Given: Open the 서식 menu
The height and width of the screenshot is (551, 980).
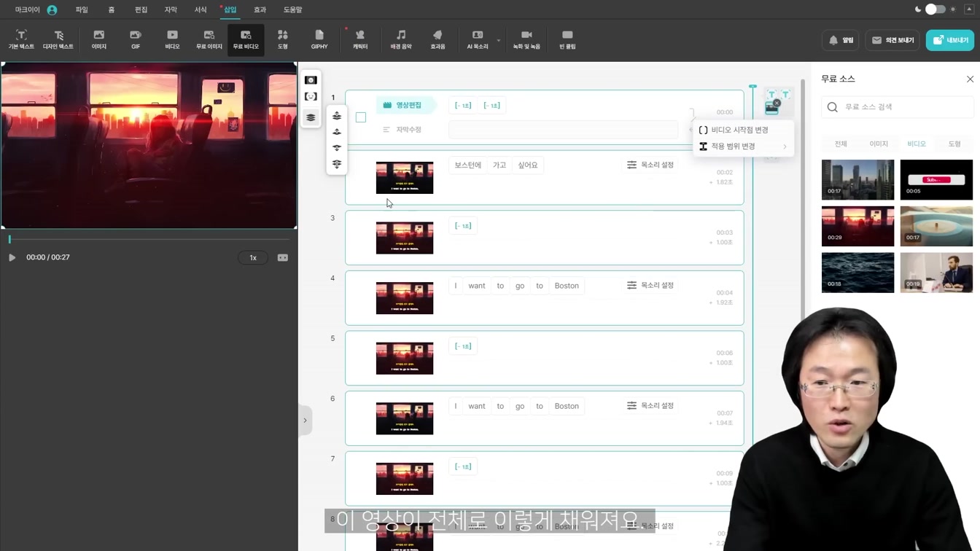Looking at the screenshot, I should [201, 10].
